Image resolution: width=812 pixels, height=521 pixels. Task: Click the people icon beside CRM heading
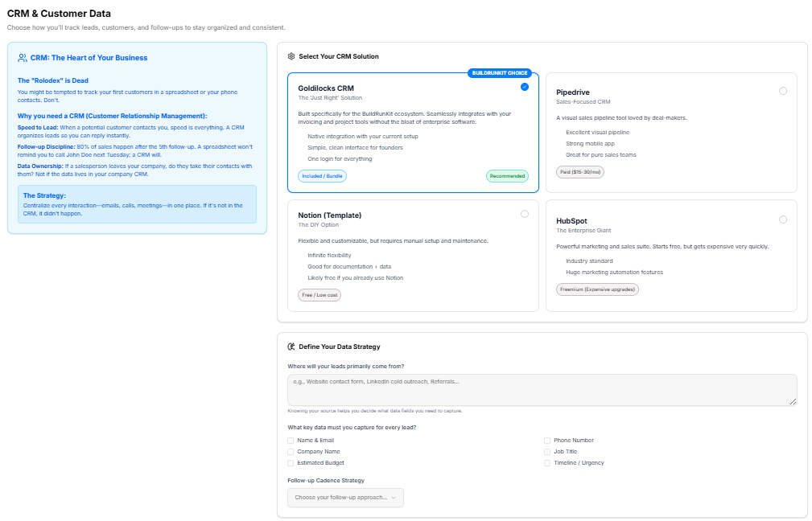click(x=23, y=58)
